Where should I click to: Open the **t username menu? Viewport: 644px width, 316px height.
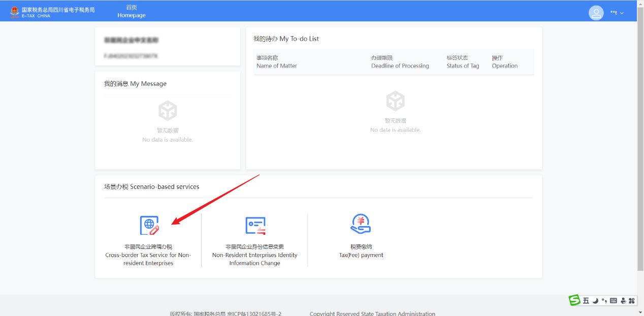point(614,13)
